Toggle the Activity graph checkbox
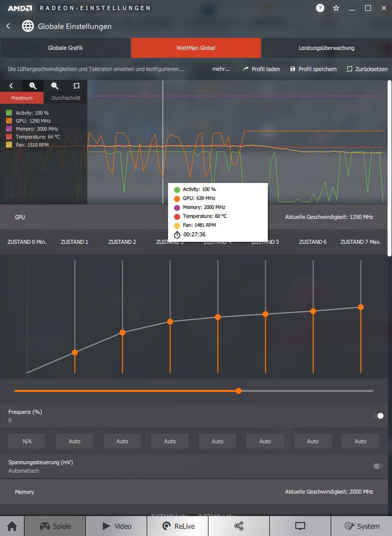This screenshot has height=536, width=392. click(9, 113)
